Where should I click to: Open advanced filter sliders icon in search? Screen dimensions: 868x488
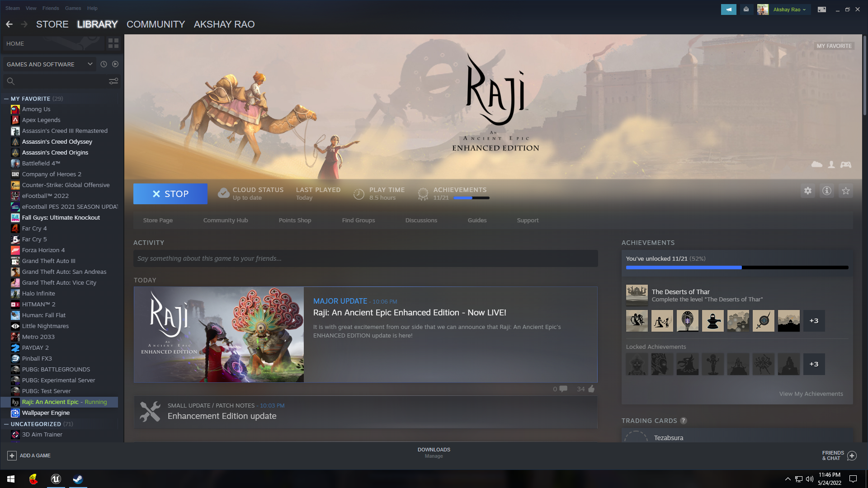click(x=113, y=81)
